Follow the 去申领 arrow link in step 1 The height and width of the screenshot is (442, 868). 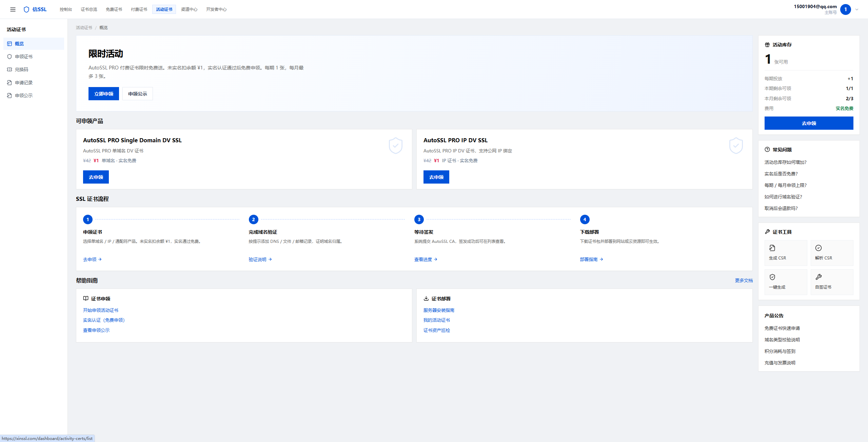click(93, 259)
